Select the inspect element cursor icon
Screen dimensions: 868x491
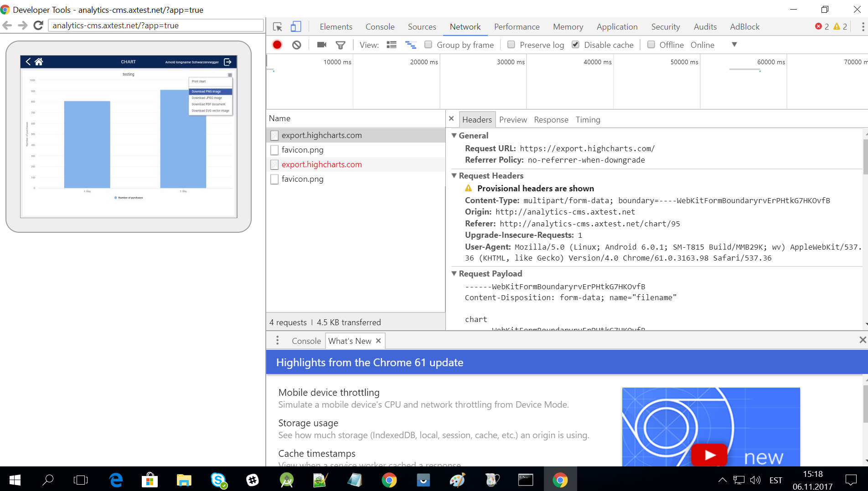coord(277,26)
